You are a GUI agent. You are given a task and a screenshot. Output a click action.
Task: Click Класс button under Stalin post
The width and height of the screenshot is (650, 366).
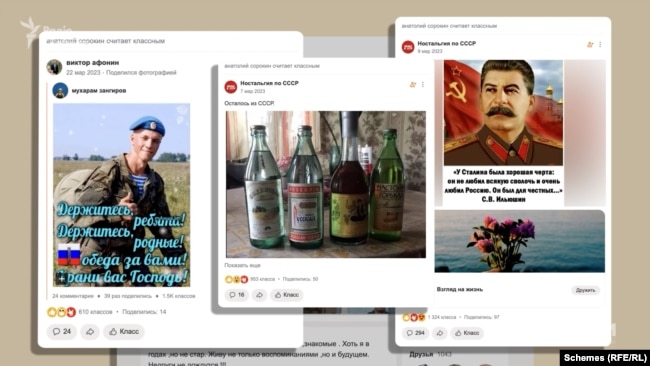tap(467, 333)
